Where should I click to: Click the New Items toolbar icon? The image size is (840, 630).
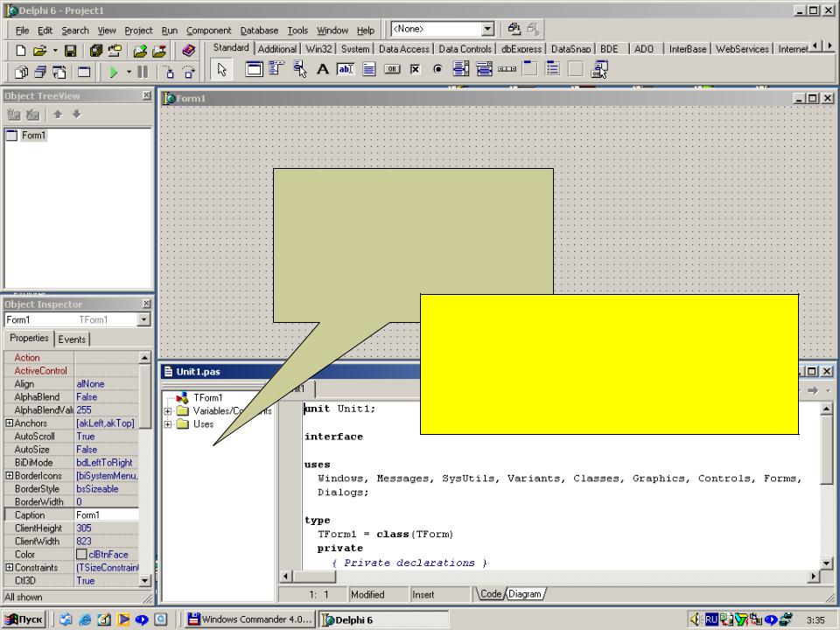(20, 51)
